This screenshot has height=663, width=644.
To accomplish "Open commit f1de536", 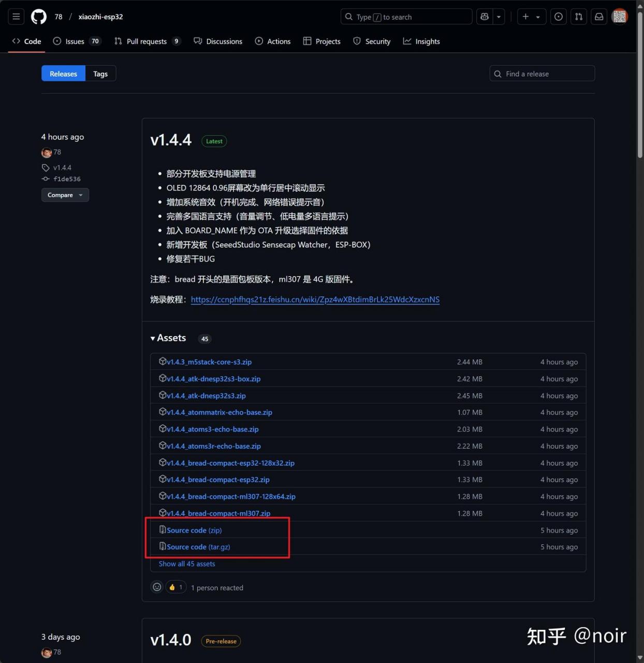I will point(67,179).
